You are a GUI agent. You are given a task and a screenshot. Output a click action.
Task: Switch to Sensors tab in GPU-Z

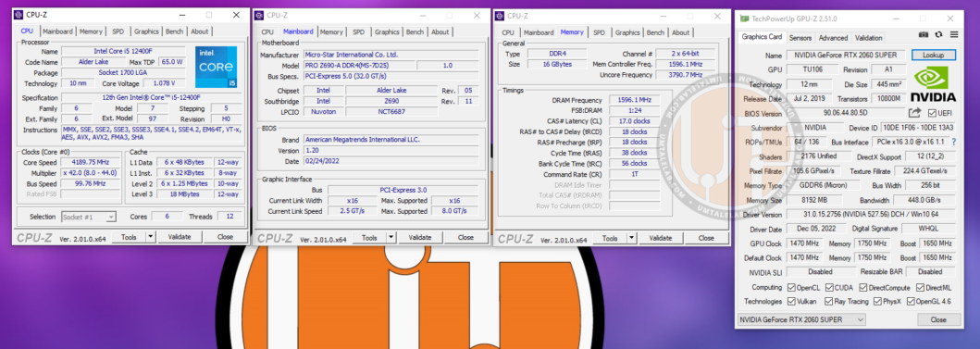(800, 38)
